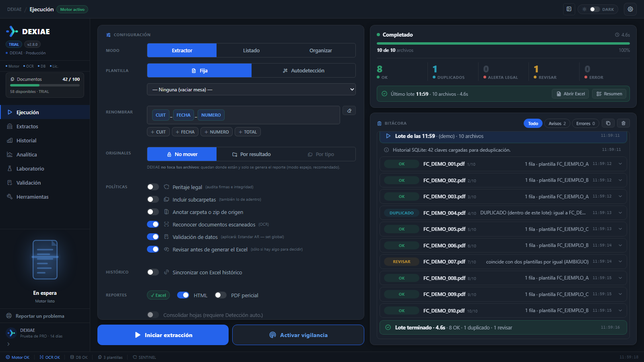Switch plantilla to Autodetección

coord(303,70)
